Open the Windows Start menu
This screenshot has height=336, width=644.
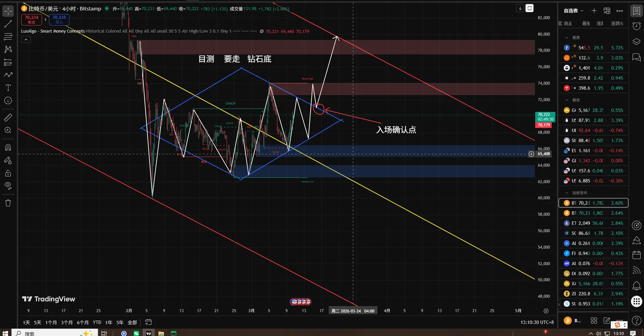point(5,333)
